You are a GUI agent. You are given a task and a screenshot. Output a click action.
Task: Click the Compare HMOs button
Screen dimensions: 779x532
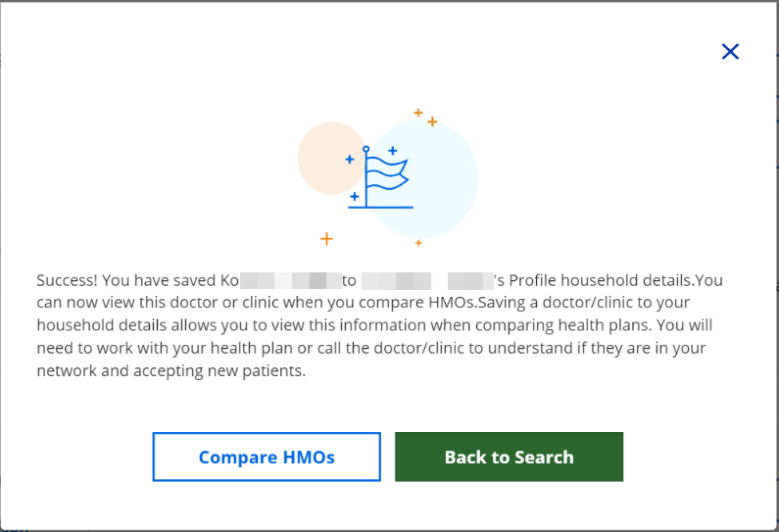[267, 458]
